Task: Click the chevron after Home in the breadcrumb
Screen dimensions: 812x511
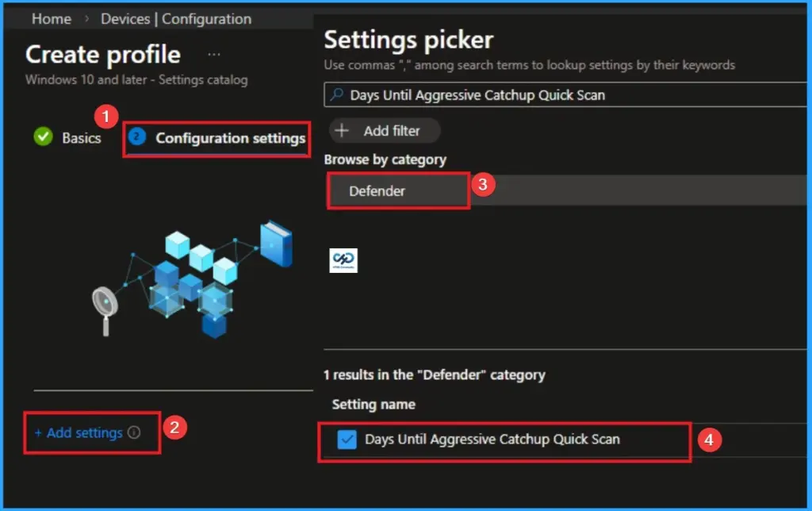Action: pyautogui.click(x=87, y=19)
